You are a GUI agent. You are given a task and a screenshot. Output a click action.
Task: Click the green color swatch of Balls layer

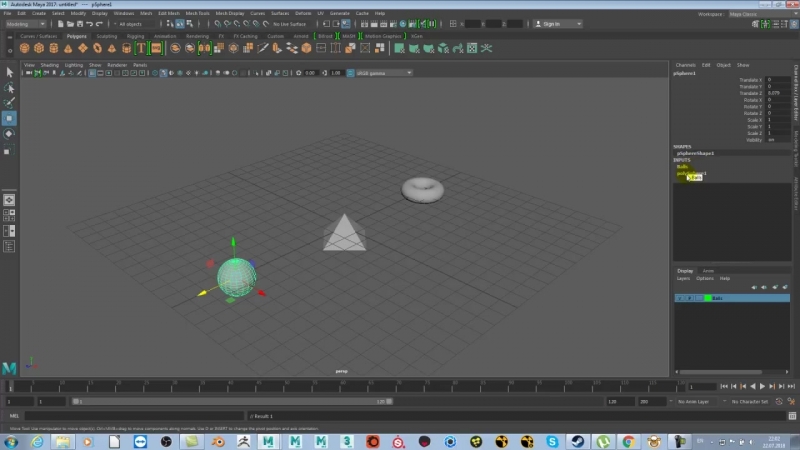click(707, 298)
